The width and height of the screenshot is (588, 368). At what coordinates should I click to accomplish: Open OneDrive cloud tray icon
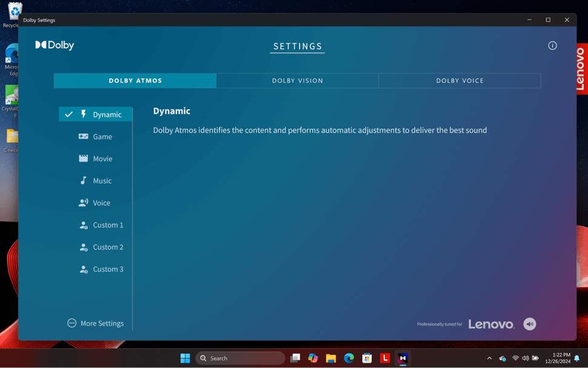503,359
